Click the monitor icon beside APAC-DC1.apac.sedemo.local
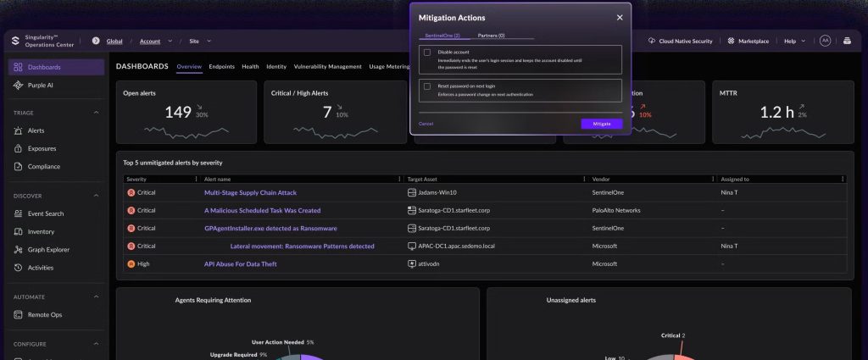The width and height of the screenshot is (868, 360). [x=411, y=246]
